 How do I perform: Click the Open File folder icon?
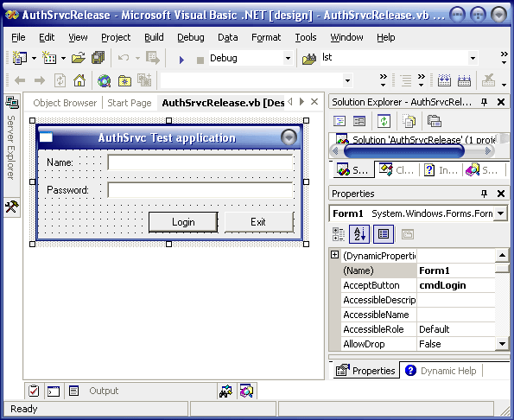(79, 58)
